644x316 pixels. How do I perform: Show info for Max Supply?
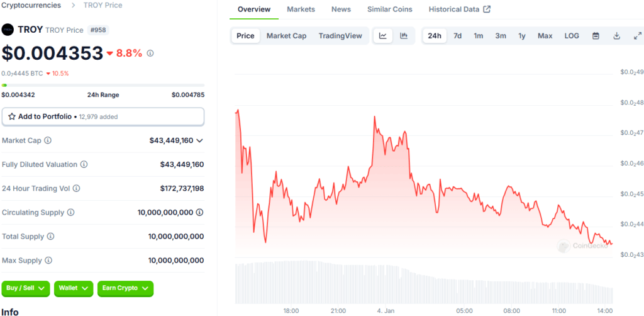pos(48,261)
